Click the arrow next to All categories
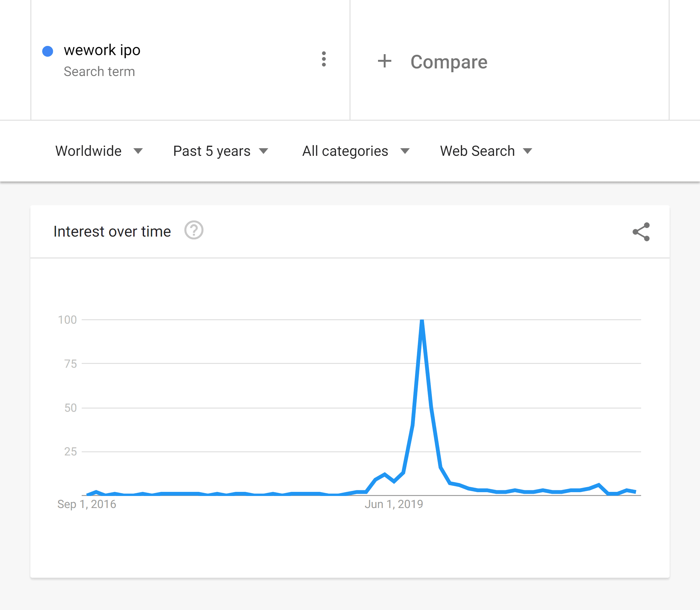This screenshot has width=700, height=610. [x=405, y=151]
